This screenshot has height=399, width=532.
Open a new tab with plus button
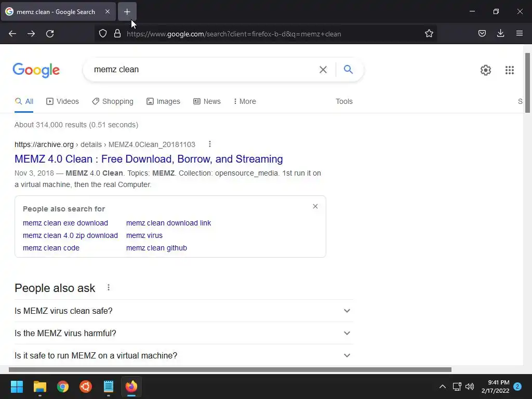127,12
